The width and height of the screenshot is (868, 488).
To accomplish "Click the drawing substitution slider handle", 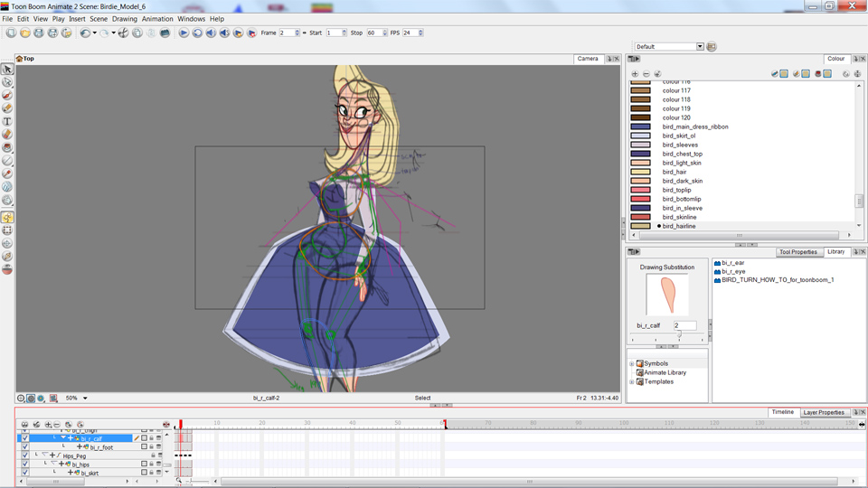I will pyautogui.click(x=679, y=334).
